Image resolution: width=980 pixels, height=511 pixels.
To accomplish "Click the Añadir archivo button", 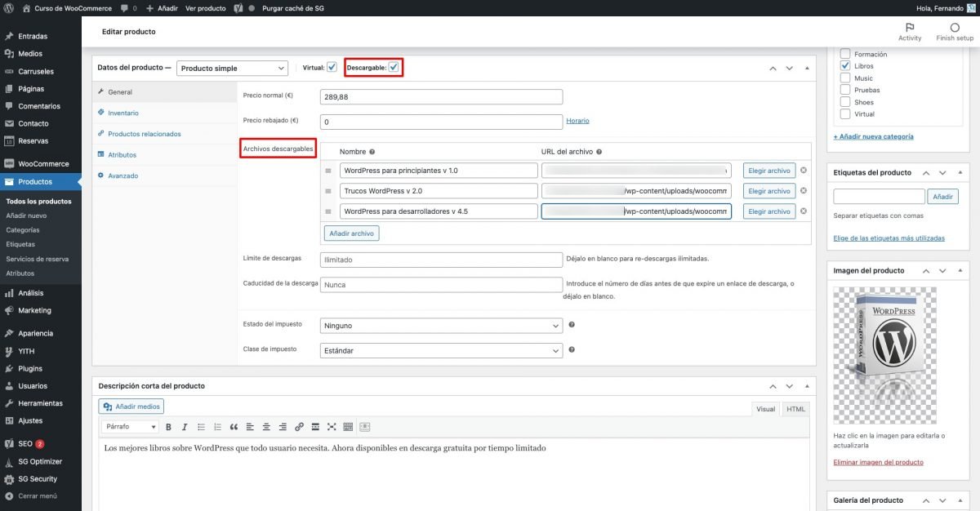I will [x=351, y=233].
